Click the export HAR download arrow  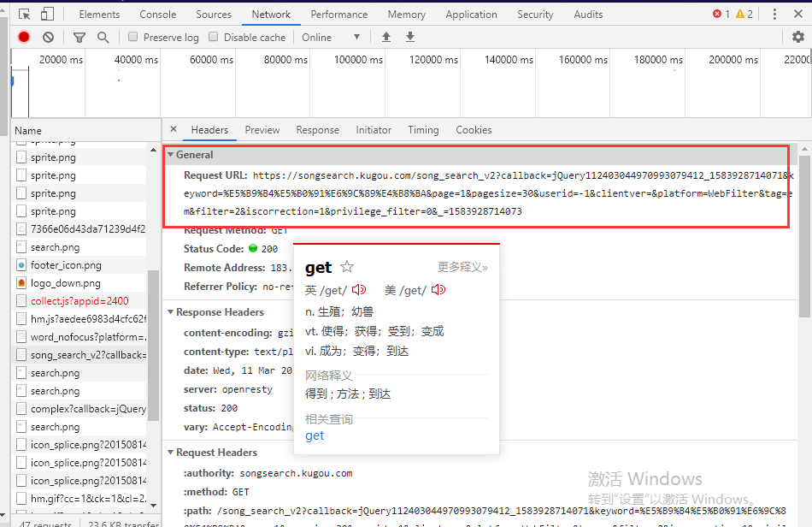click(410, 37)
